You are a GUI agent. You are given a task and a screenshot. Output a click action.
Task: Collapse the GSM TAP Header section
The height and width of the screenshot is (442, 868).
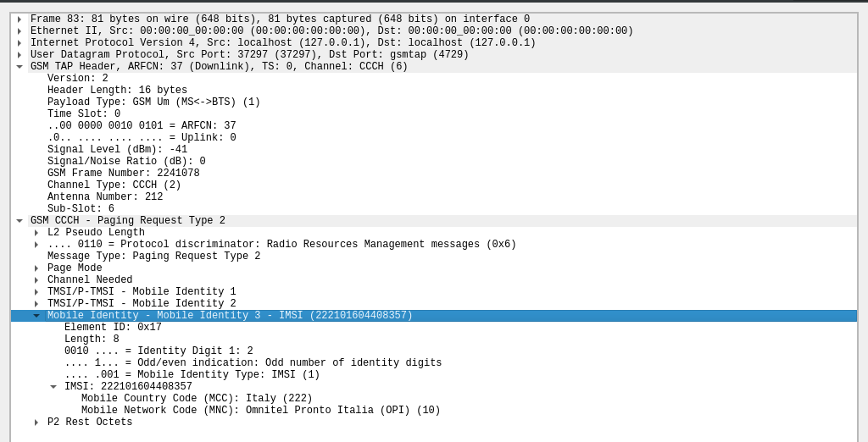pyautogui.click(x=19, y=66)
